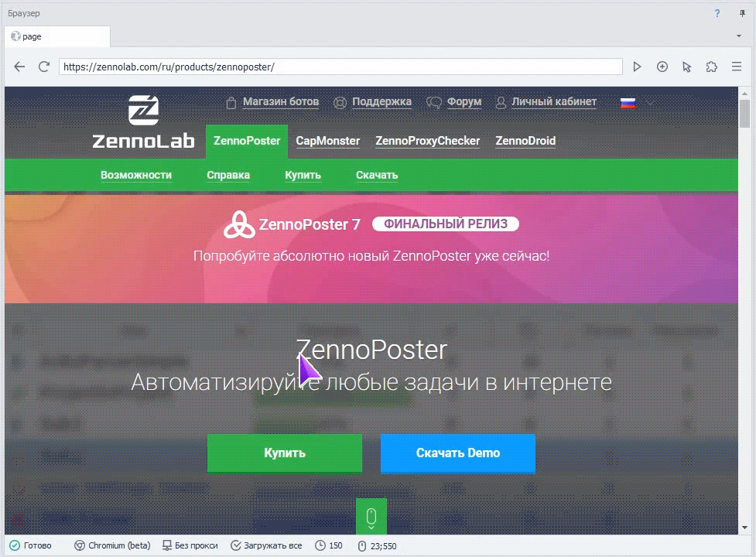
Task: Open Справка in the green menu
Action: click(228, 175)
